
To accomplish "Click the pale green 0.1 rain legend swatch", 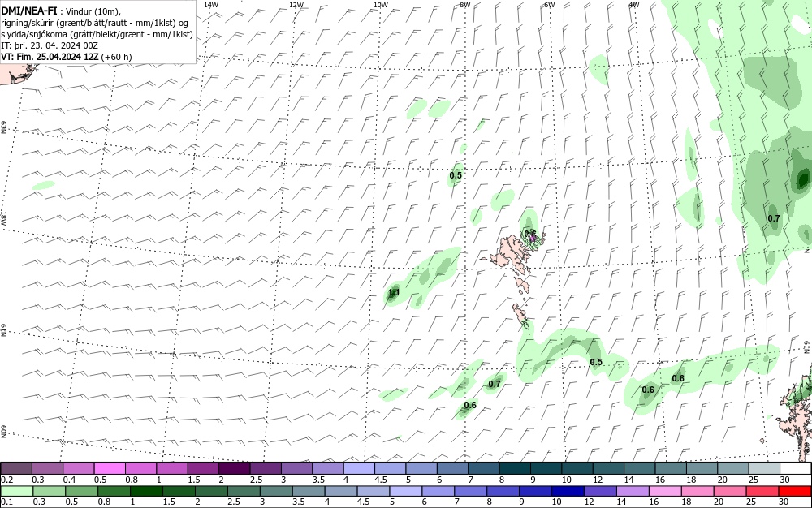I will pos(16,491).
